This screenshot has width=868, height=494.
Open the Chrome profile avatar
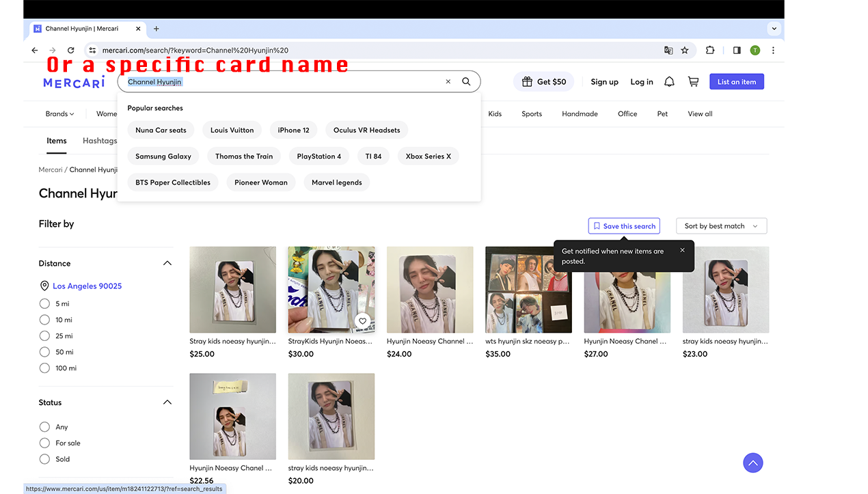click(x=755, y=50)
